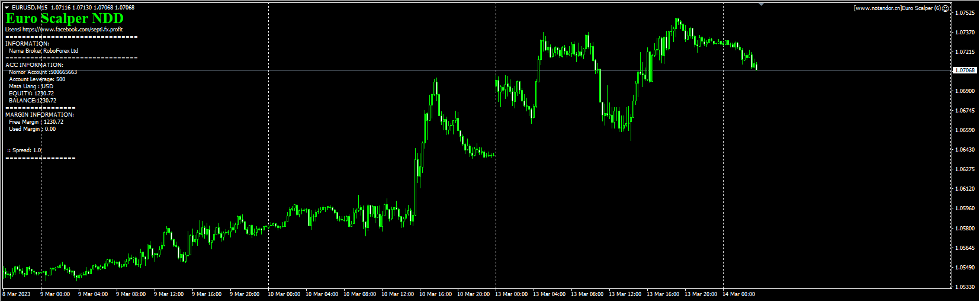Viewport: 980px width, 302px height.
Task: Open the EURUSD,M15 one-click trading arrow
Action: coord(7,8)
